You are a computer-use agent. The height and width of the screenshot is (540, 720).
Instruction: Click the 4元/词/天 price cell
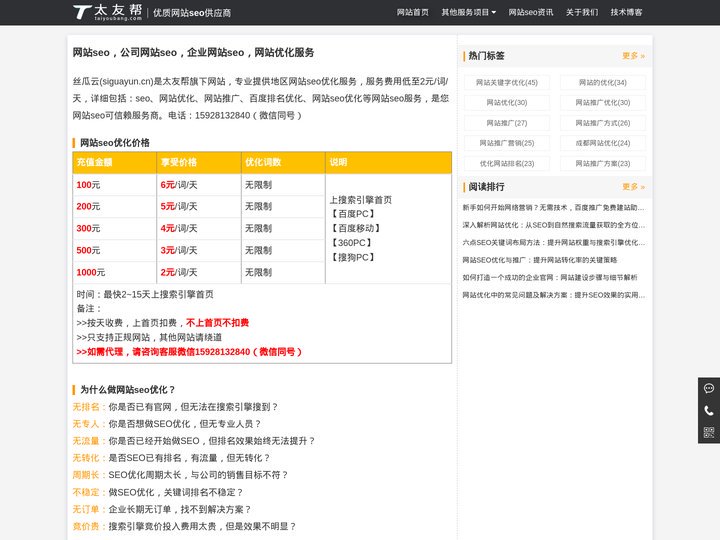(x=199, y=229)
